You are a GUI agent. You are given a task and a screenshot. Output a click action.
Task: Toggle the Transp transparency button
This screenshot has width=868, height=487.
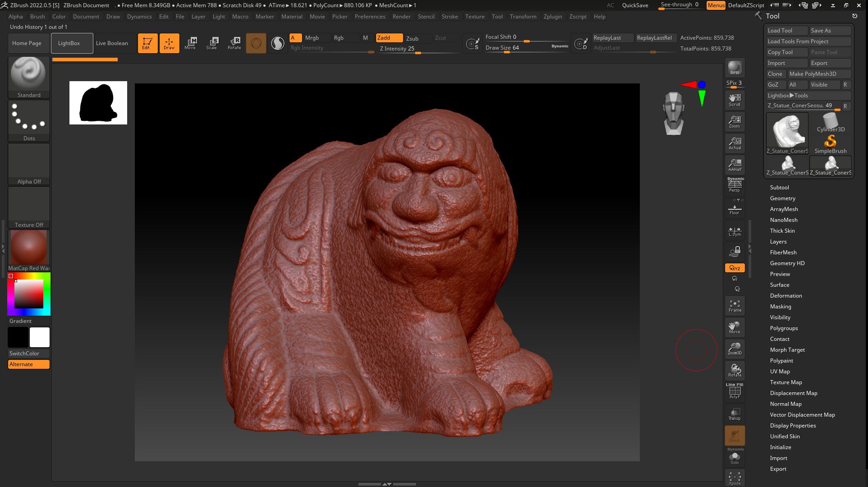735,413
